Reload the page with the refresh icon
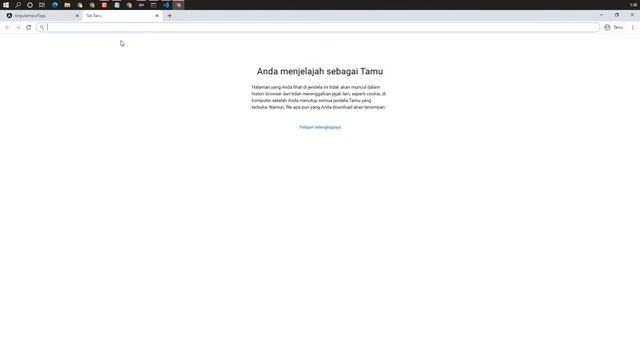Screen dimensions: 640x360 point(29,27)
